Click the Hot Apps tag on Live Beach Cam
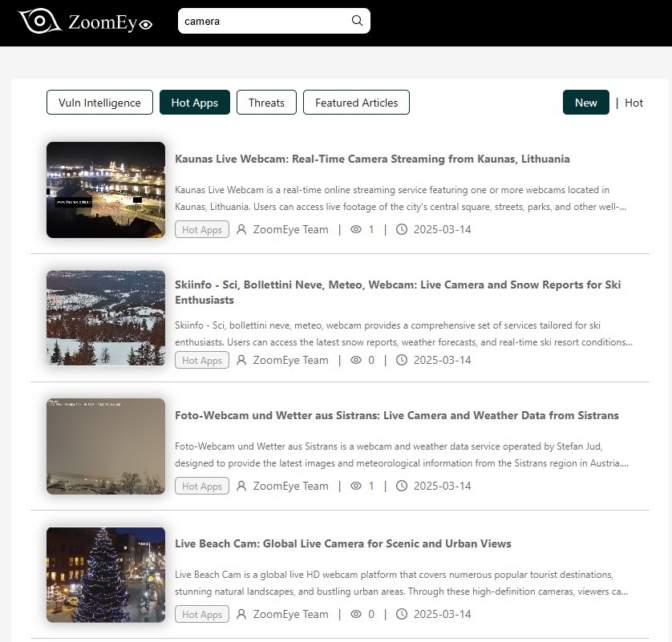The height and width of the screenshot is (642, 672). [x=202, y=614]
